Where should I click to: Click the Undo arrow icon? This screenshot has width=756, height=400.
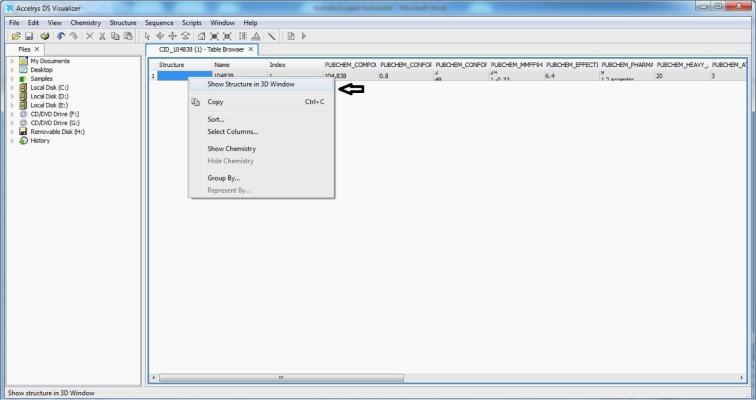coord(62,36)
